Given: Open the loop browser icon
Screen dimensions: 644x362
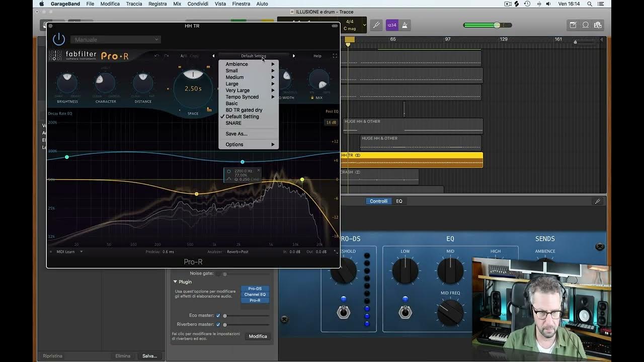Looking at the screenshot, I should click(586, 25).
